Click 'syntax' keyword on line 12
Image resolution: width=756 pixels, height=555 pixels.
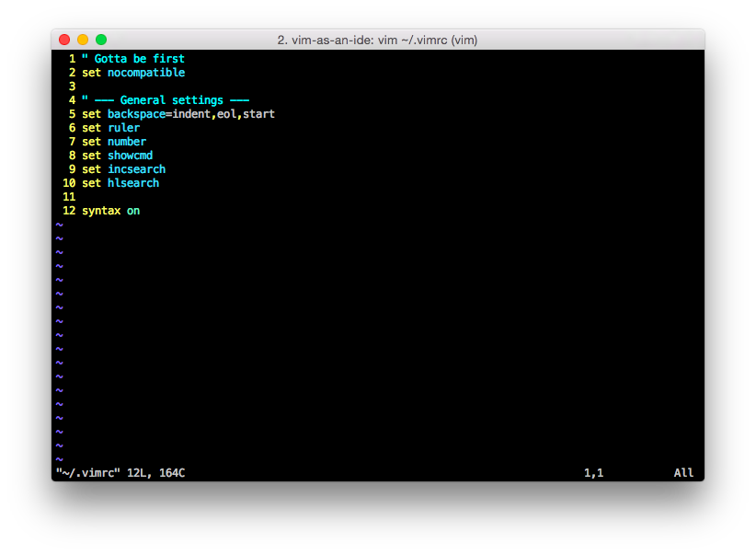pos(101,211)
